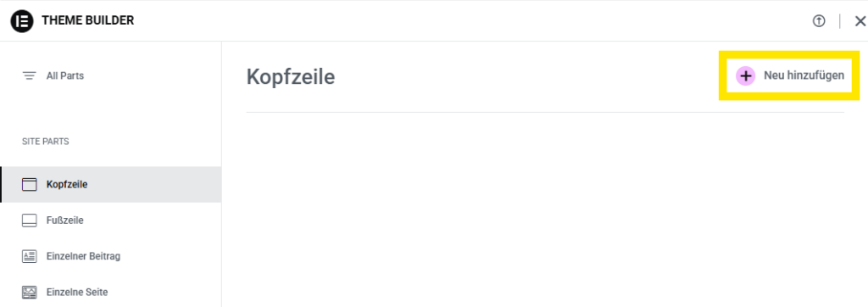Open the Einzelne Seite label

click(x=77, y=292)
